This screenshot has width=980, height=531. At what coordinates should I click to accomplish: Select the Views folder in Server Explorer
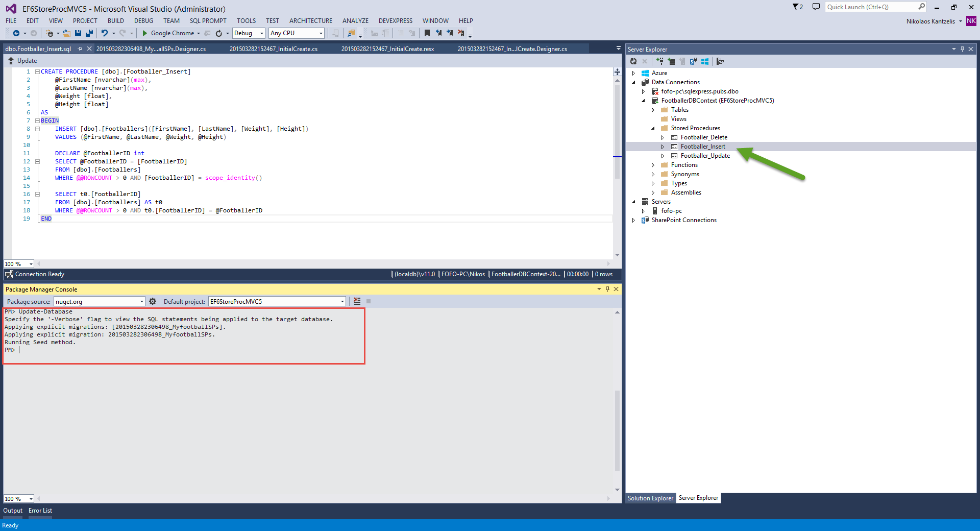(678, 119)
